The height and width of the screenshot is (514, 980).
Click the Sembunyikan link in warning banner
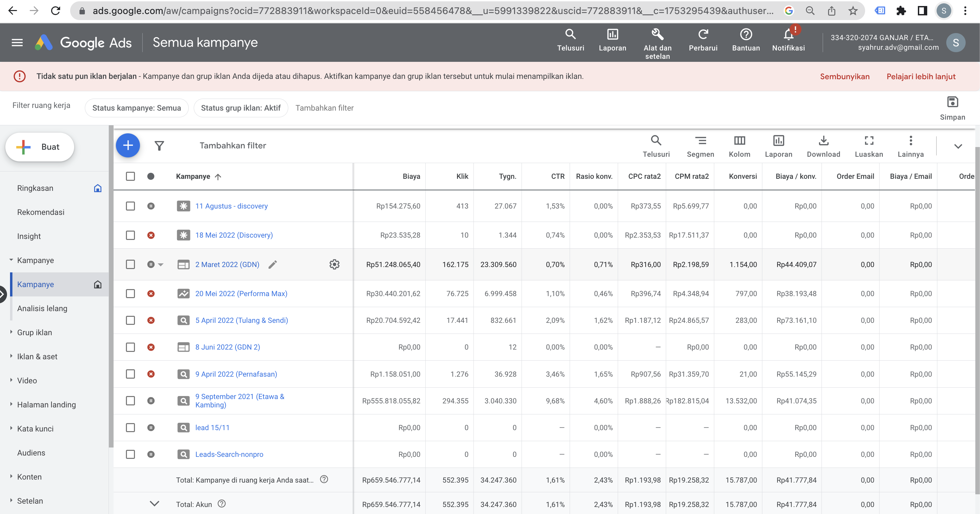(x=845, y=76)
